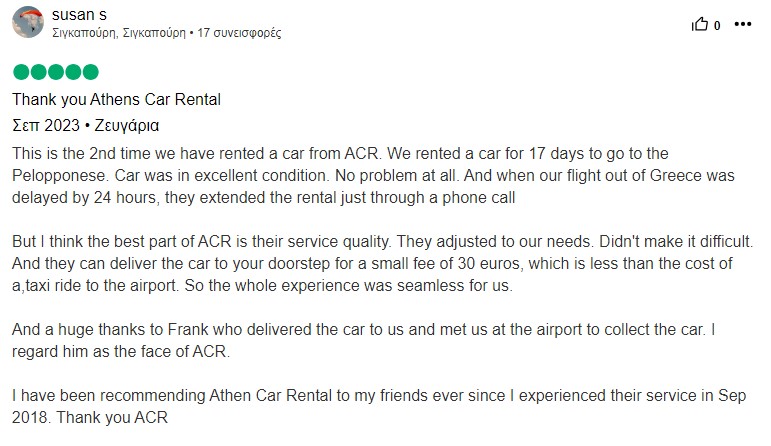Click the Σιγκαπούρη, Σιγκαπούρη location text
The width and height of the screenshot is (771, 446).
point(119,33)
